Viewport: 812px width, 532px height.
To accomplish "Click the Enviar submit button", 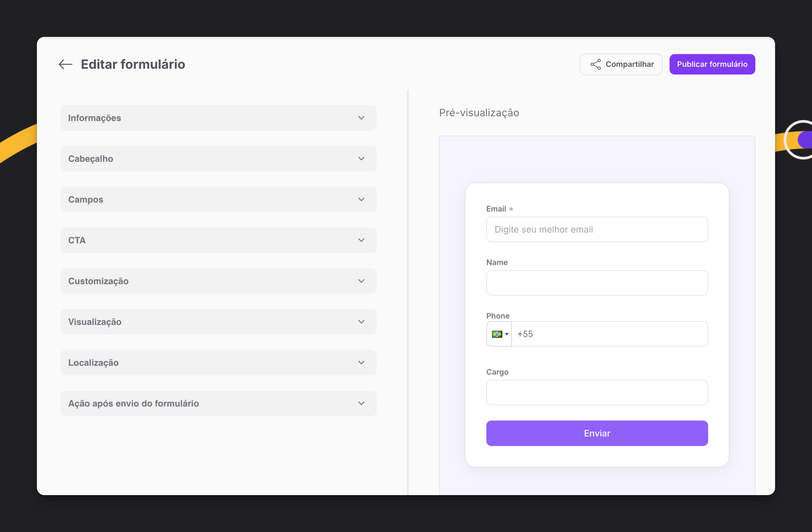I will coord(597,433).
